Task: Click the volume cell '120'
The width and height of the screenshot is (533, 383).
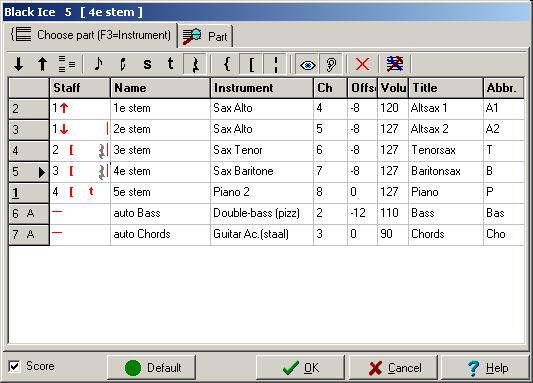Action: [393, 108]
